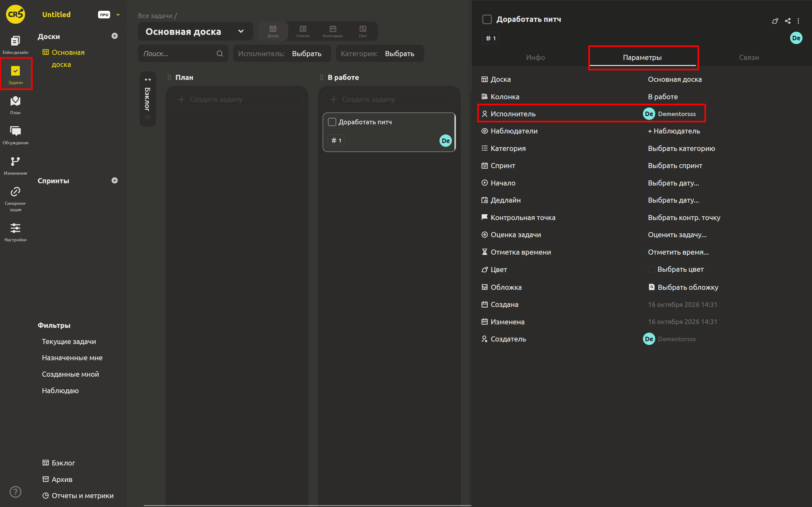The width and height of the screenshot is (812, 507).
Task: Select Выбрать категорию in task parameters
Action: tap(681, 148)
